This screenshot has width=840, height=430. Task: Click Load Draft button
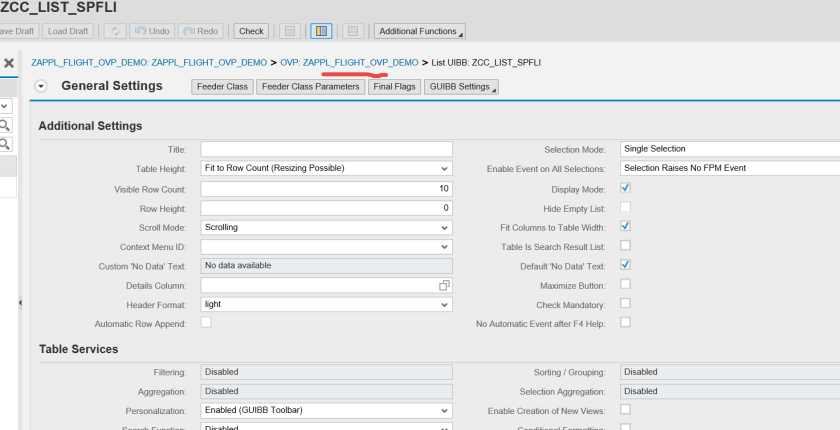tap(68, 31)
